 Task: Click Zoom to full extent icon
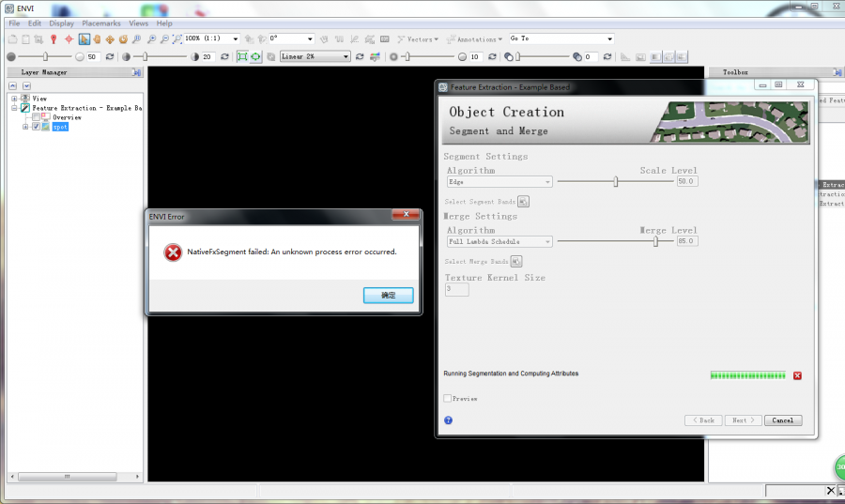coord(177,38)
